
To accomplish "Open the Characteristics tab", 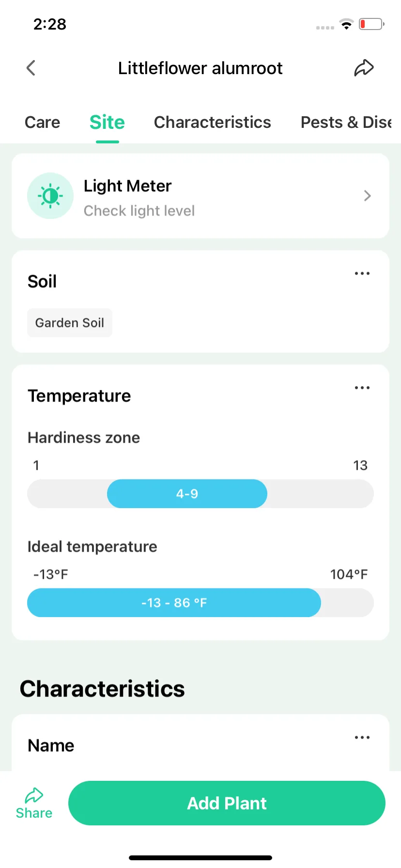I will (212, 122).
